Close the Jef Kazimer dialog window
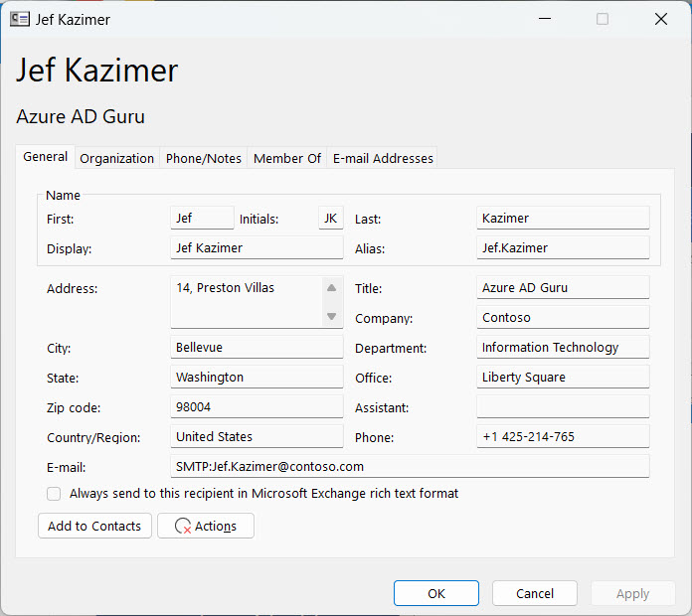 (x=660, y=19)
